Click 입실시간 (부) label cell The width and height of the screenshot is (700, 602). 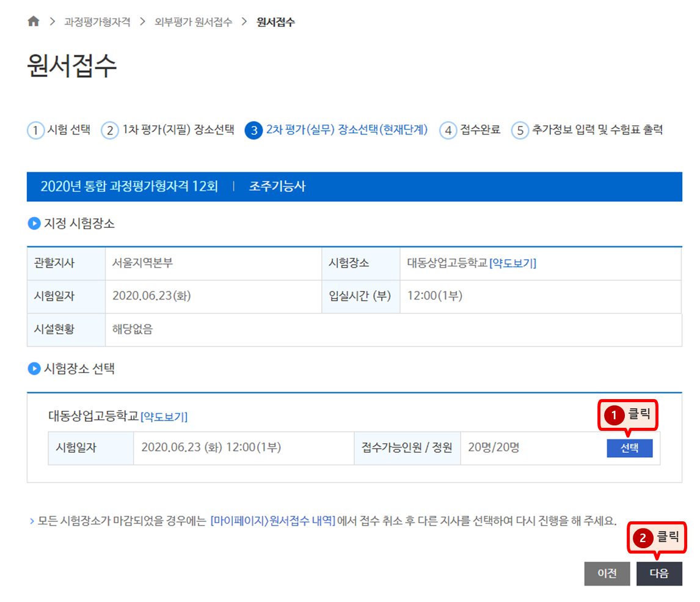click(361, 296)
